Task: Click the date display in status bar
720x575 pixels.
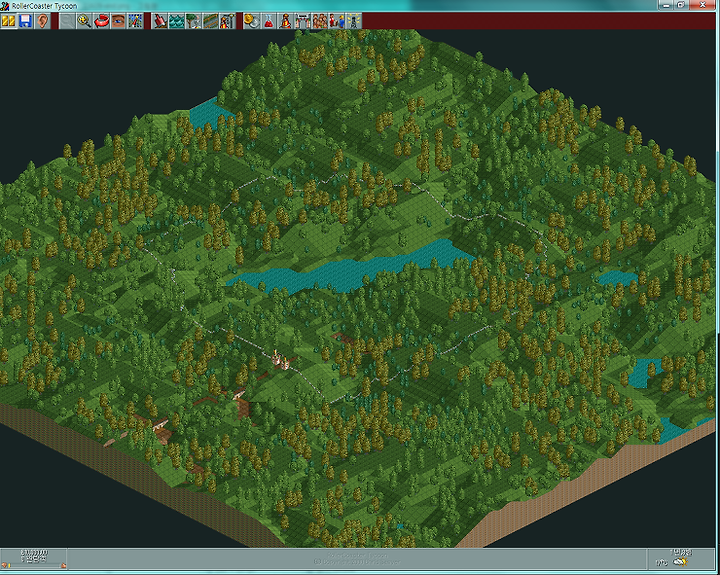Action: [681, 552]
